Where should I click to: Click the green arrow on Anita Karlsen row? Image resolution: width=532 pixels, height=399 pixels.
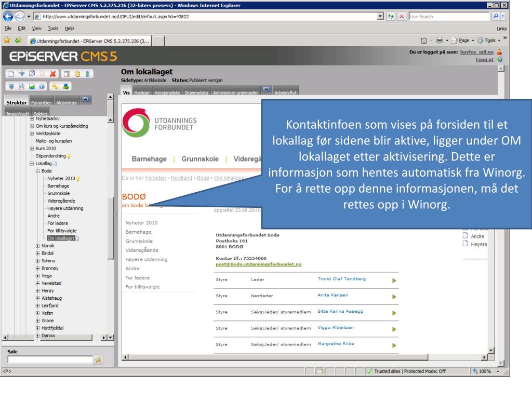point(394,297)
